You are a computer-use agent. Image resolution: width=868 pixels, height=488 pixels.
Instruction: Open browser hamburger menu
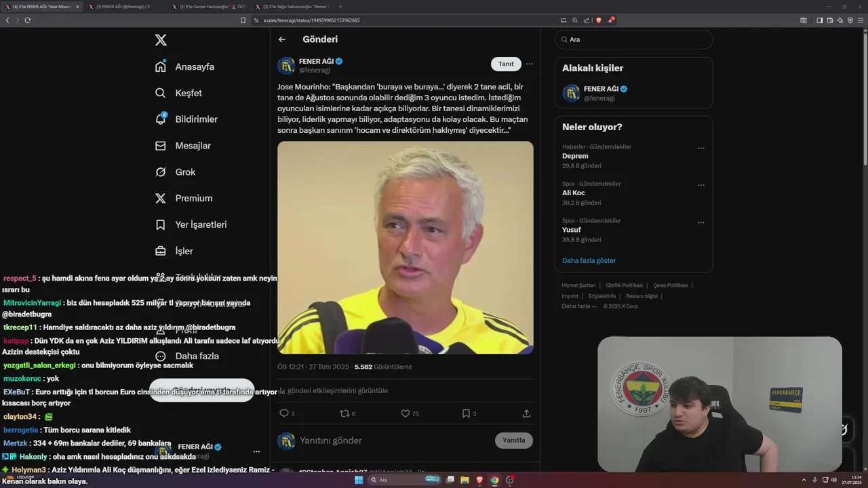coord(861,20)
